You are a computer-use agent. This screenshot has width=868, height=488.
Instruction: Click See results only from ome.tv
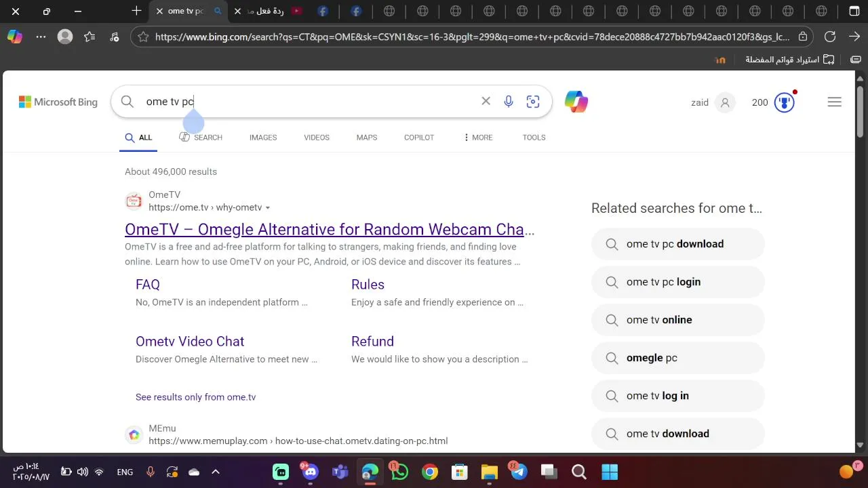195,397
